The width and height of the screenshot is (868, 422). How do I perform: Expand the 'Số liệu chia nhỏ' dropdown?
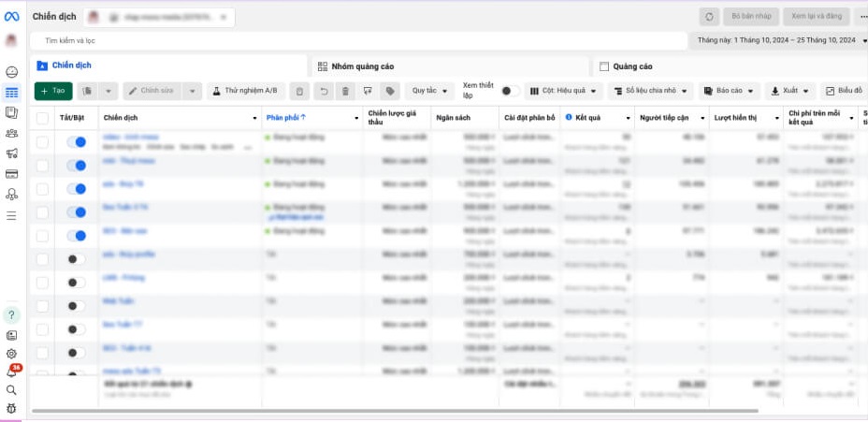[650, 91]
